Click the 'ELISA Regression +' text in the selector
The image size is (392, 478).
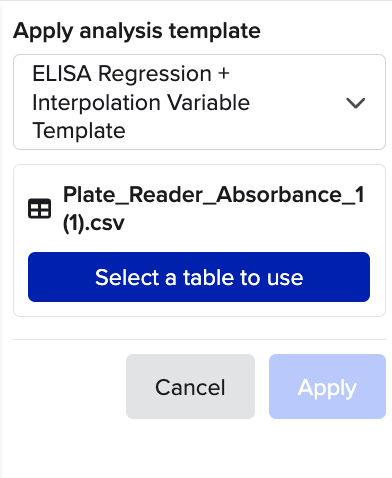[x=131, y=73]
